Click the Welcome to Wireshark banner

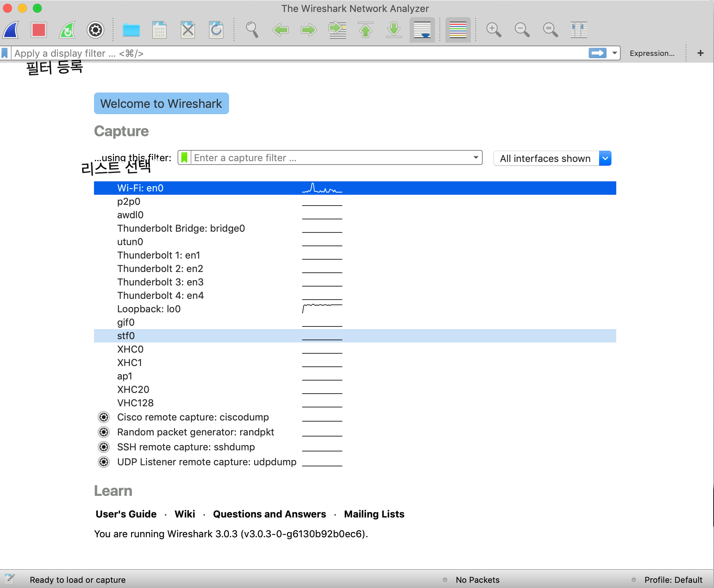[162, 103]
